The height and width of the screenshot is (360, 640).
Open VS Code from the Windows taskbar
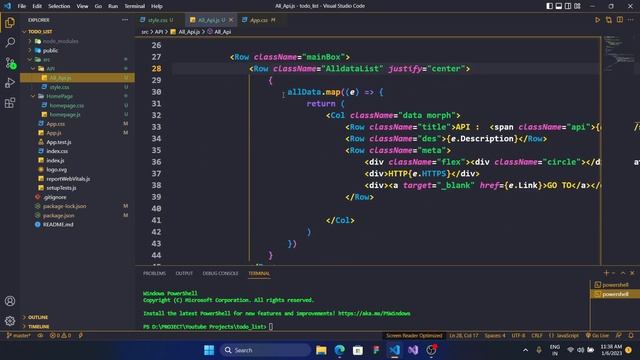(x=394, y=350)
